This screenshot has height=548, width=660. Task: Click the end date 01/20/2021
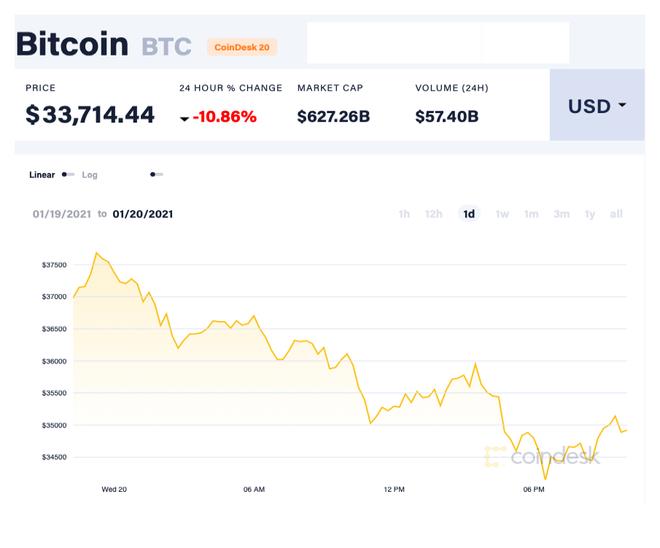click(143, 214)
